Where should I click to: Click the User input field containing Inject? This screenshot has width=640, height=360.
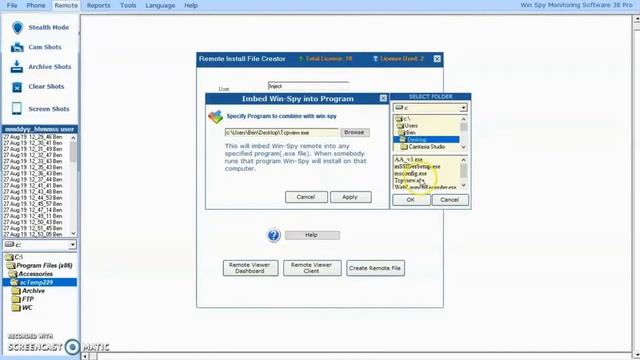coord(308,86)
